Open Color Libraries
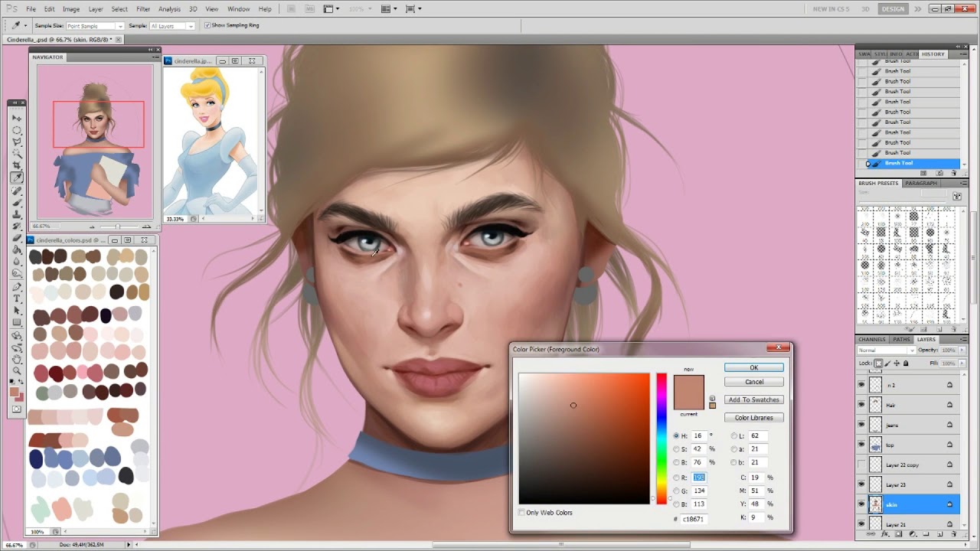Image resolution: width=980 pixels, height=551 pixels. point(754,418)
